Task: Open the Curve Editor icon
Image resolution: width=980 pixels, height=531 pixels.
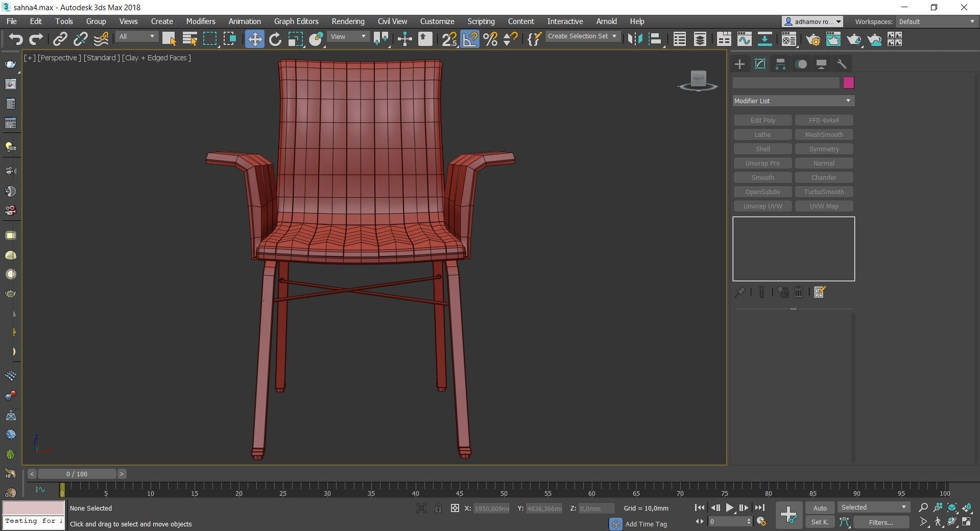Action: [x=744, y=39]
